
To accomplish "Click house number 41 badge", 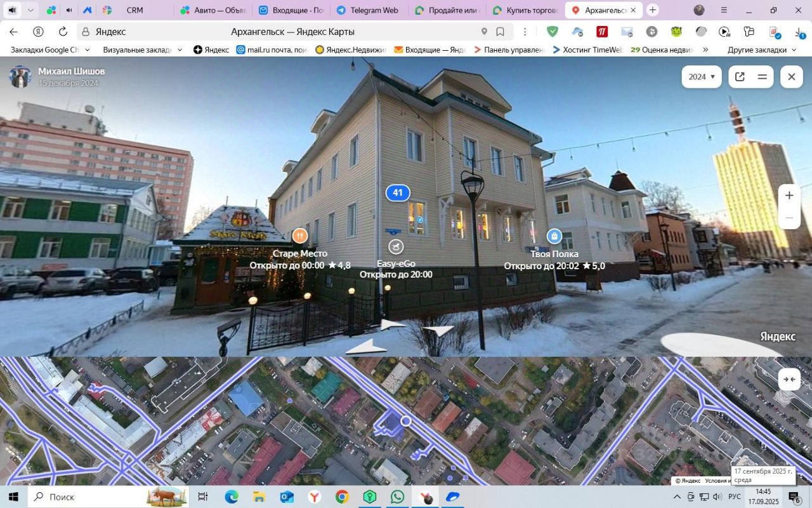I will 398,193.
